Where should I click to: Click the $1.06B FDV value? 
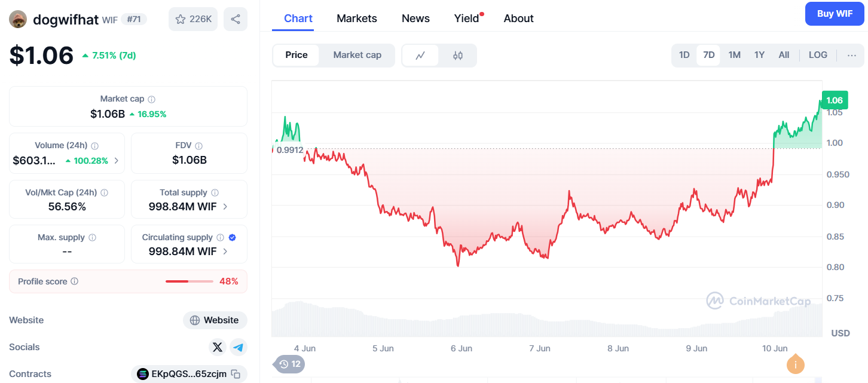(190, 160)
